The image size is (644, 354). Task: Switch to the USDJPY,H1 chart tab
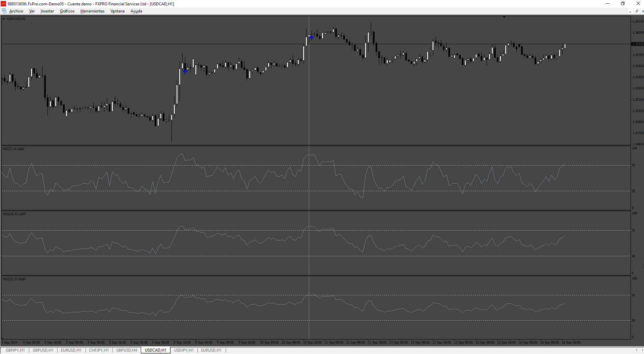pos(184,350)
